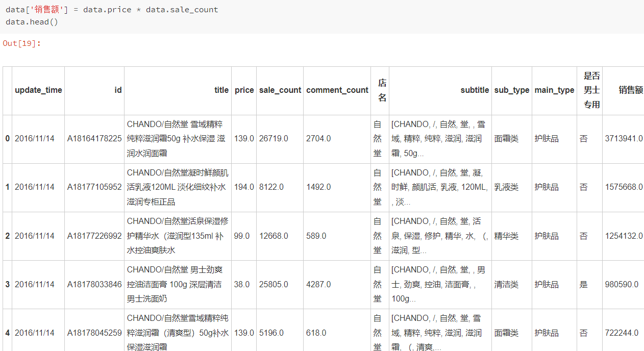This screenshot has height=351, width=644.
Task: Select row index 3
Action: tap(8, 284)
